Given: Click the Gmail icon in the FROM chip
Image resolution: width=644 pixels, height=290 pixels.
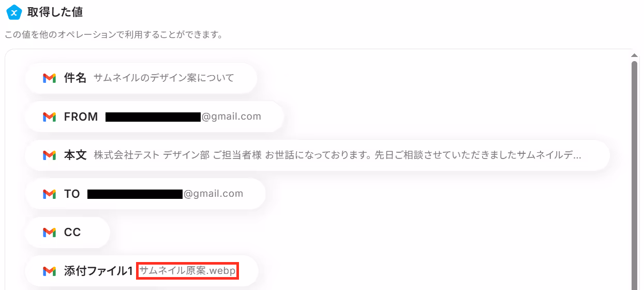Looking at the screenshot, I should [49, 117].
